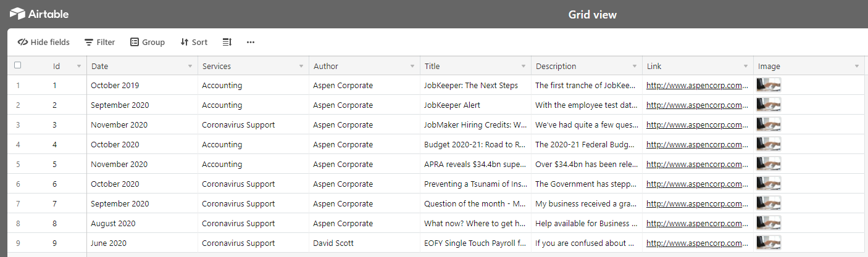Open the Filter tool
The height and width of the screenshot is (257, 868).
pyautogui.click(x=99, y=42)
